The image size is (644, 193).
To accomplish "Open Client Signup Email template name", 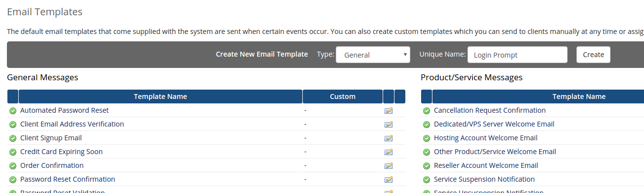I will 51,138.
